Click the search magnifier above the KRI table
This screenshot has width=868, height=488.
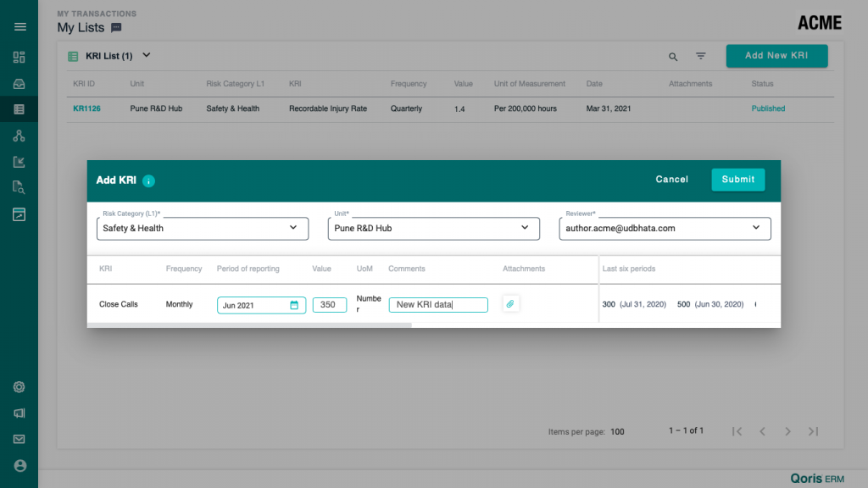672,57
